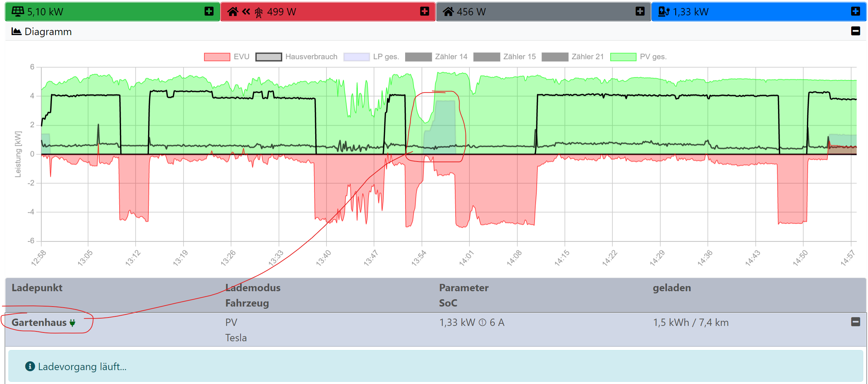Click the charging station icon in blue card
Screen dimensions: 868x384
click(x=663, y=12)
